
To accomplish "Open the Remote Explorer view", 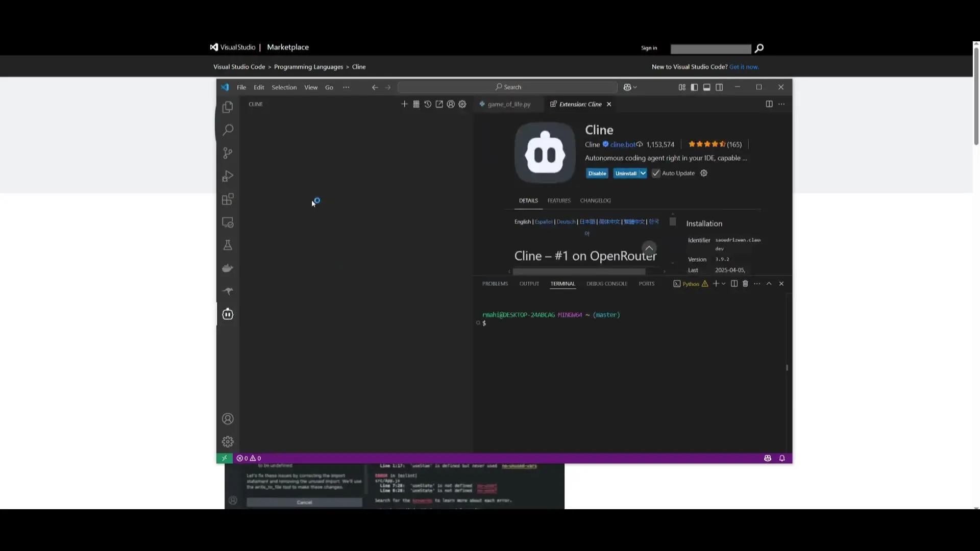I will (x=228, y=222).
